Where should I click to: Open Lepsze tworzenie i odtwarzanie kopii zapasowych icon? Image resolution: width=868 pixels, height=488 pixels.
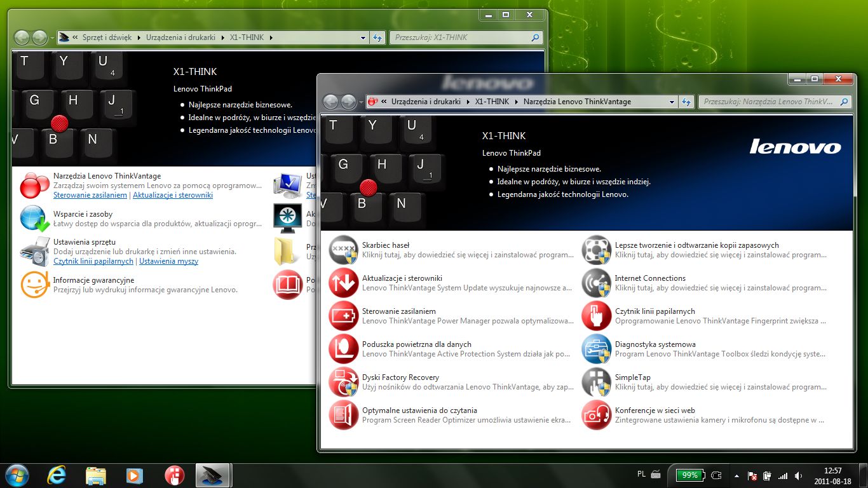[597, 250]
